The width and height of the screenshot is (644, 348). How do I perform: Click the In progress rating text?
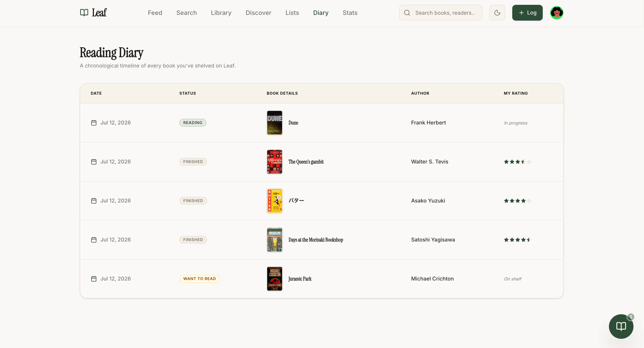516,123
